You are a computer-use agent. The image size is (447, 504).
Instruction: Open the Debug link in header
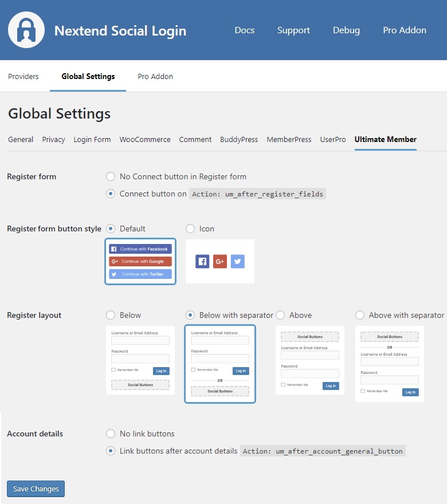(346, 30)
